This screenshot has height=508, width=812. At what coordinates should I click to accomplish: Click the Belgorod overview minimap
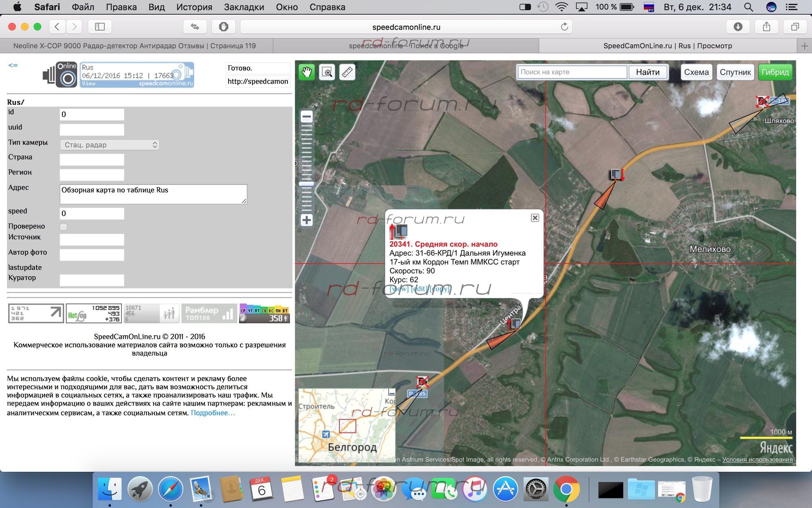347,425
